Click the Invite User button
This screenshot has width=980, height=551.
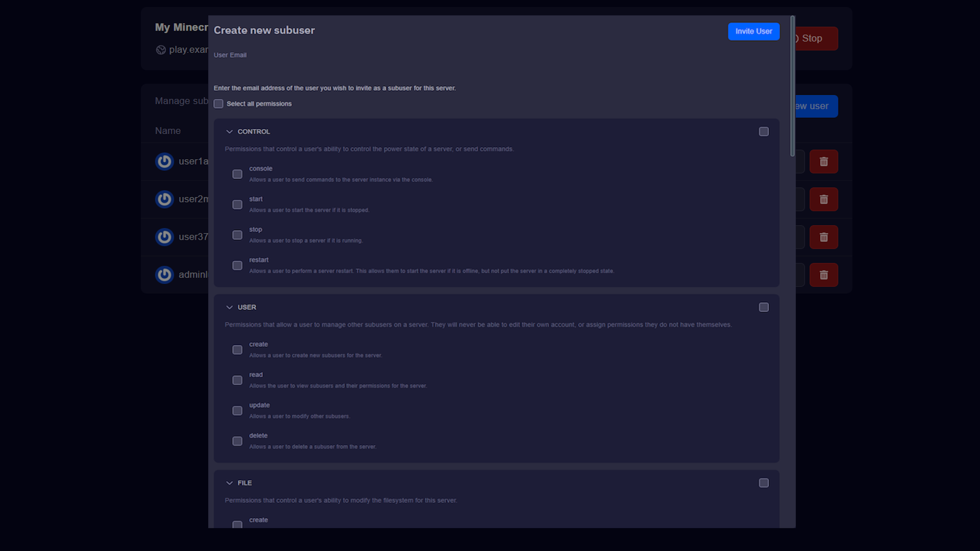click(x=753, y=31)
